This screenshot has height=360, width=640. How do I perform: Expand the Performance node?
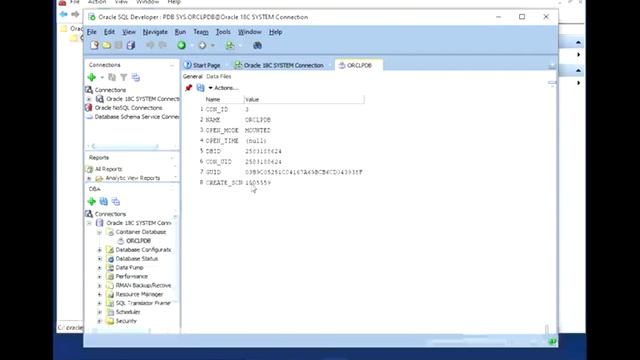click(x=100, y=277)
